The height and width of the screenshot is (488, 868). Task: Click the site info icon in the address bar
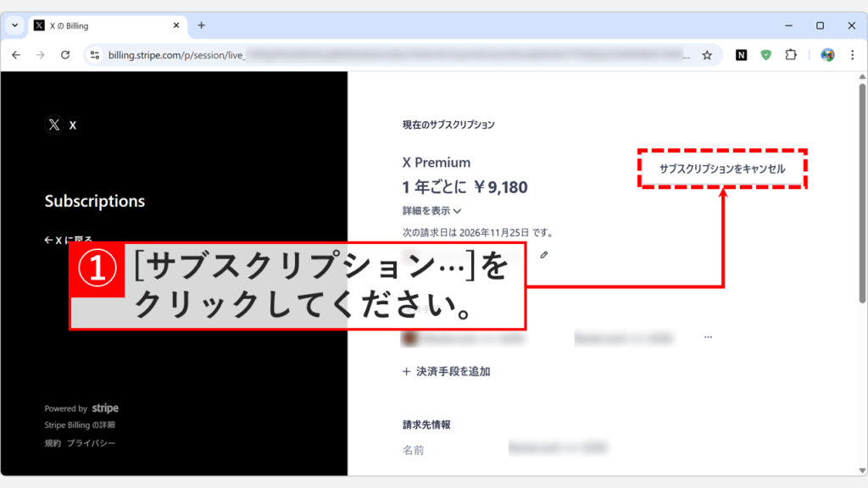(x=95, y=54)
